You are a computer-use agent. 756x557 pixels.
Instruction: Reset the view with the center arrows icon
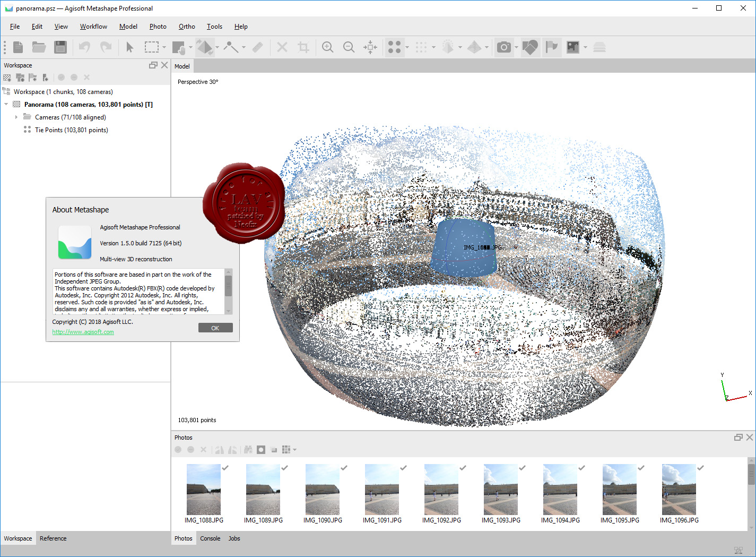[x=370, y=47]
